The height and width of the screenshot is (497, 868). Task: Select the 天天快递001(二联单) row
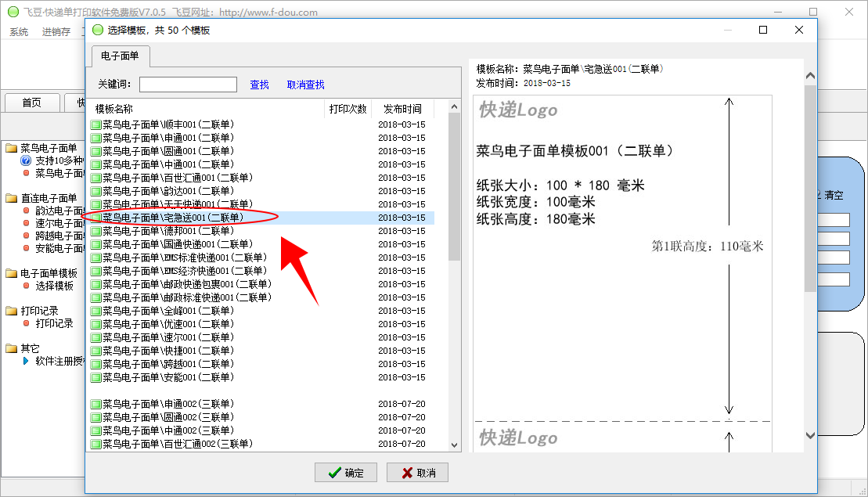pyautogui.click(x=262, y=205)
